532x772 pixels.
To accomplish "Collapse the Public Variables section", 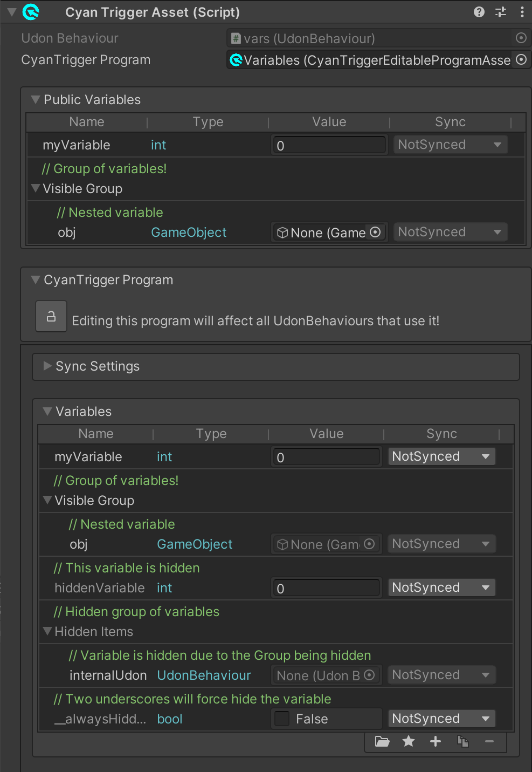I will tap(36, 99).
